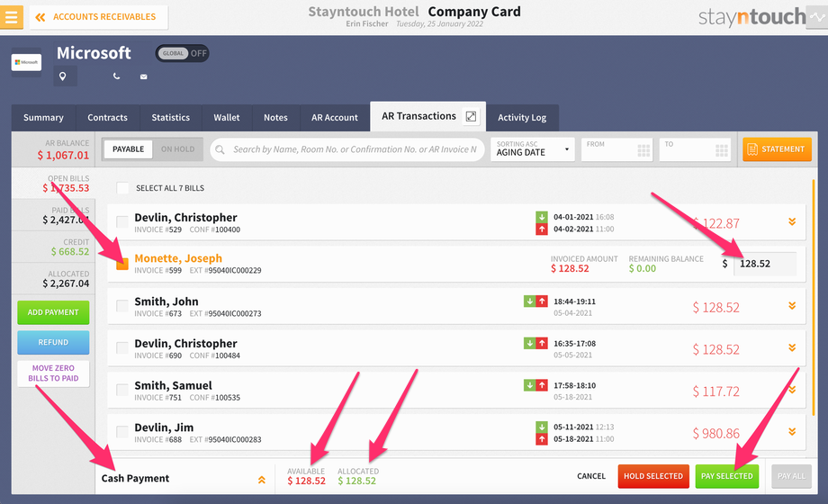Viewport: 828px width, 504px height.
Task: Open the From date calendar icon
Action: (643, 150)
